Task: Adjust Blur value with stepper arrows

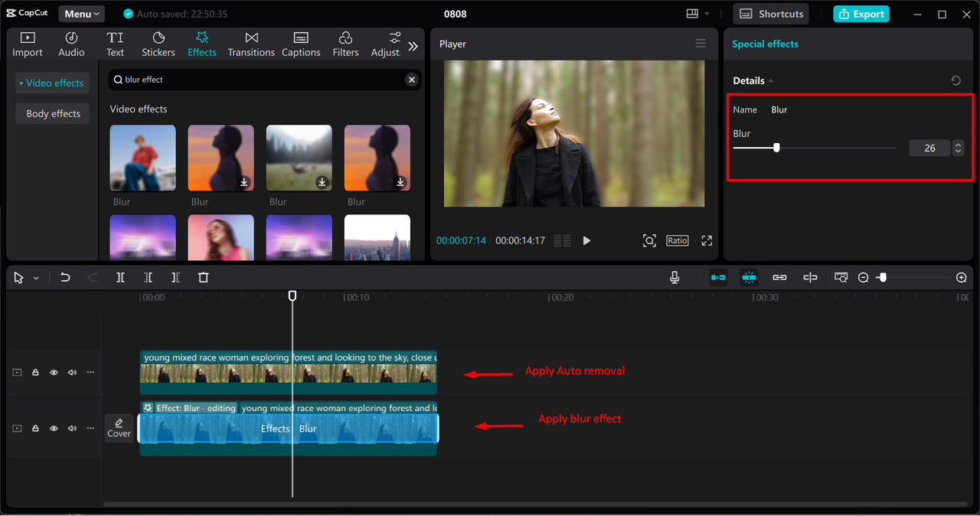Action: [958, 148]
